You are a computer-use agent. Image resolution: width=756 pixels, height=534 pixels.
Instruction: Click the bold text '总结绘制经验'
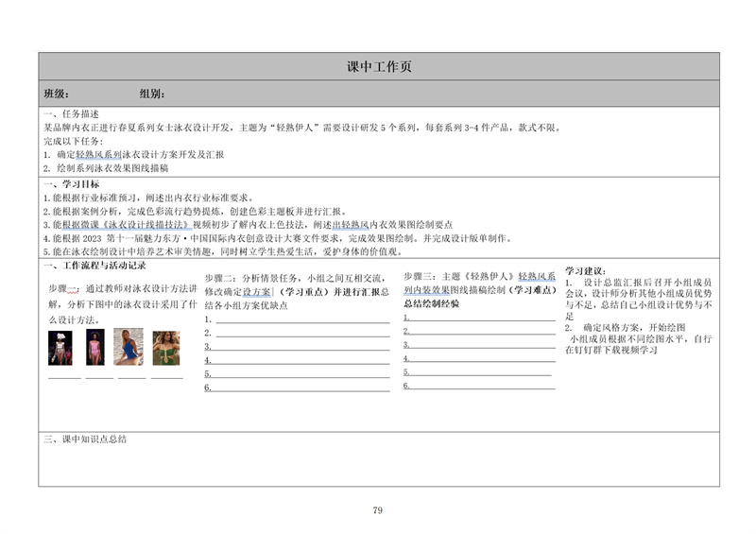coord(432,303)
